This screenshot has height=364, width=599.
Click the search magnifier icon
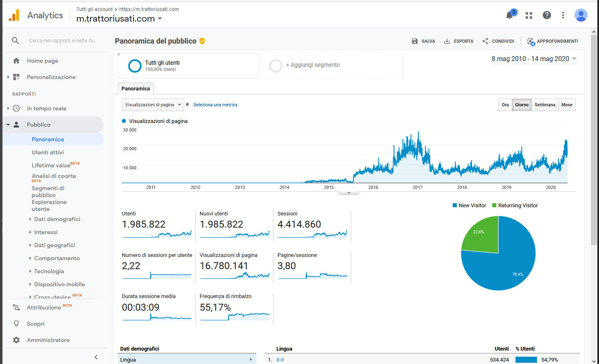click(15, 40)
